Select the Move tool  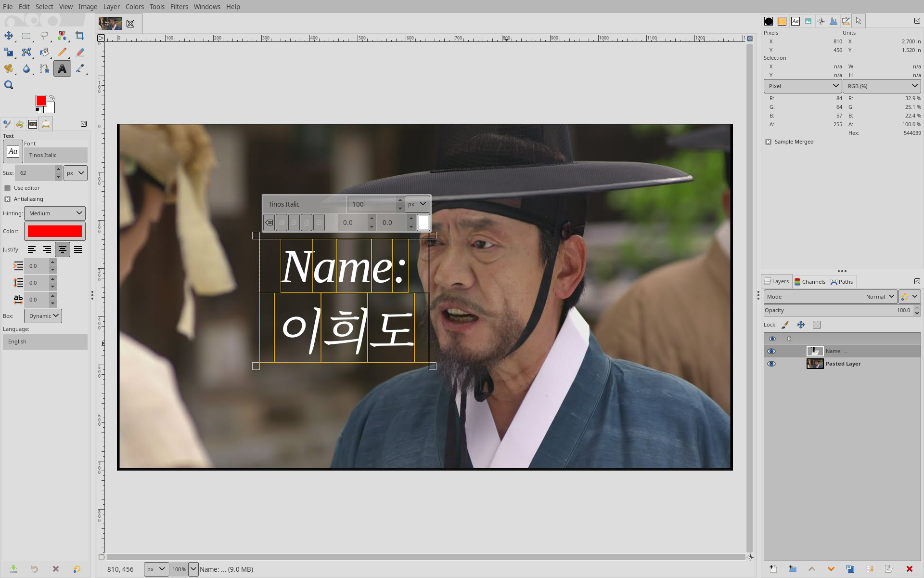point(9,36)
